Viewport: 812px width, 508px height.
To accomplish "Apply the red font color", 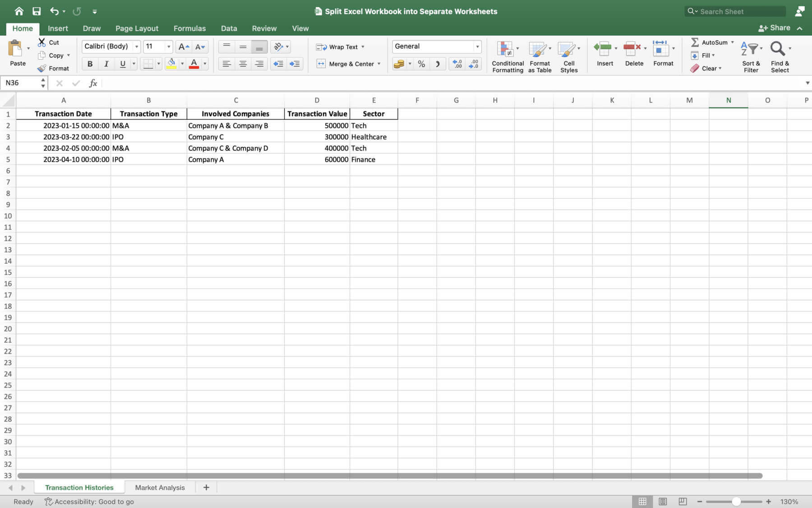I will [x=194, y=64].
